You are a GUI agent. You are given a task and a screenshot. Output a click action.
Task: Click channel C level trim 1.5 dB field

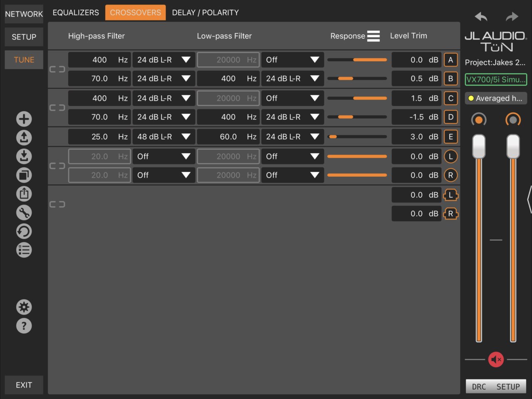[416, 98]
